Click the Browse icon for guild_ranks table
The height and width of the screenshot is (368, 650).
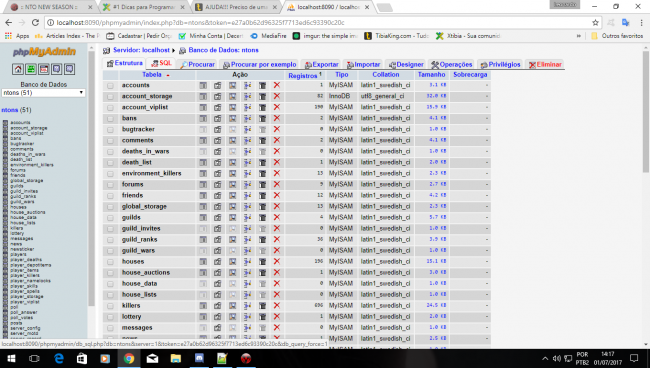point(203,240)
